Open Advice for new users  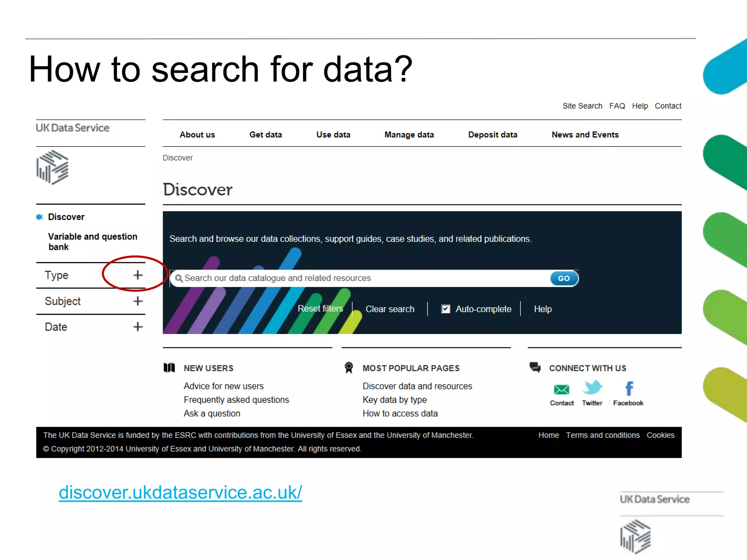point(224,386)
